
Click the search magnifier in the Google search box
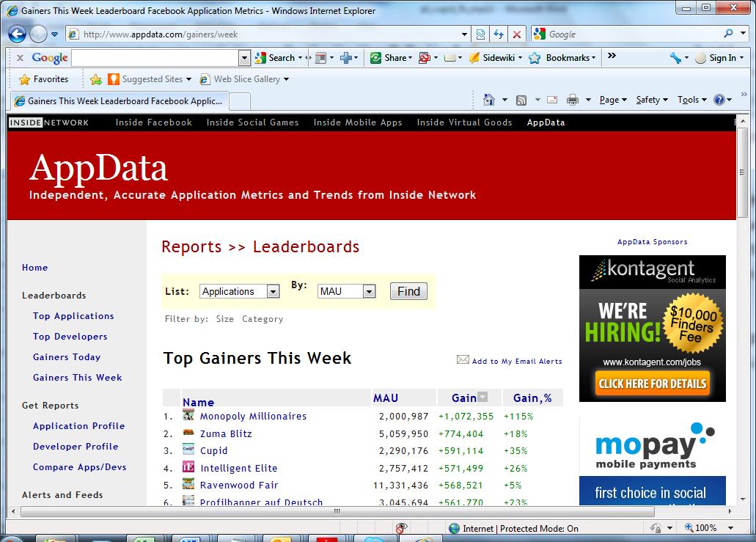pyautogui.click(x=729, y=33)
